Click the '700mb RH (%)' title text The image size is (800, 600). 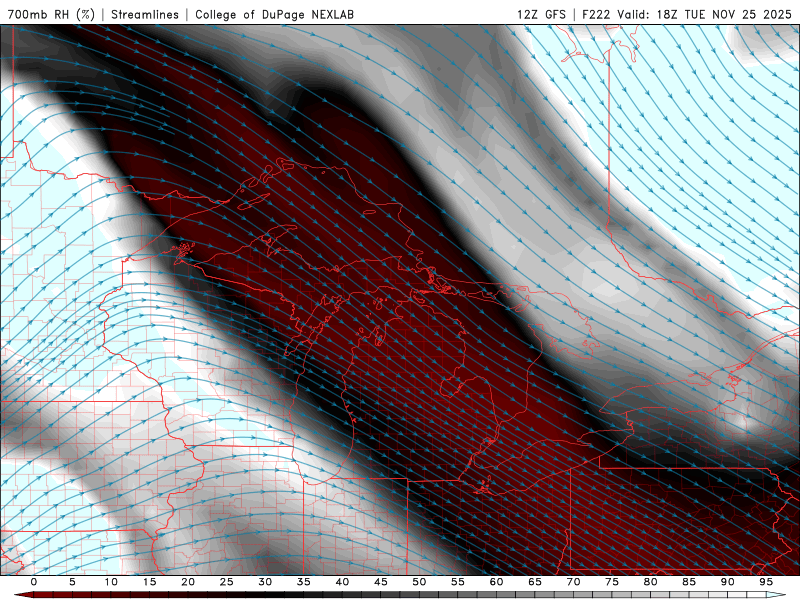coord(52,14)
